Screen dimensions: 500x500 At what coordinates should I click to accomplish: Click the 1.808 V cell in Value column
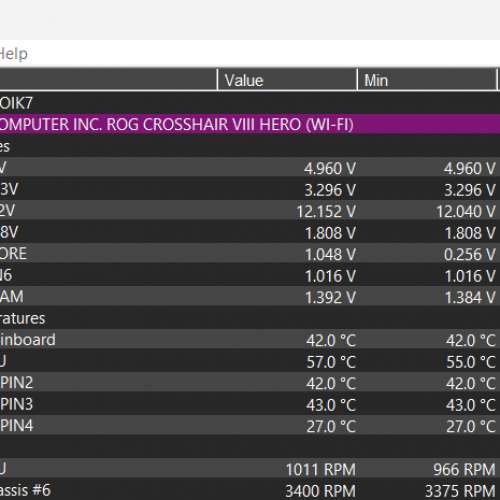click(330, 233)
